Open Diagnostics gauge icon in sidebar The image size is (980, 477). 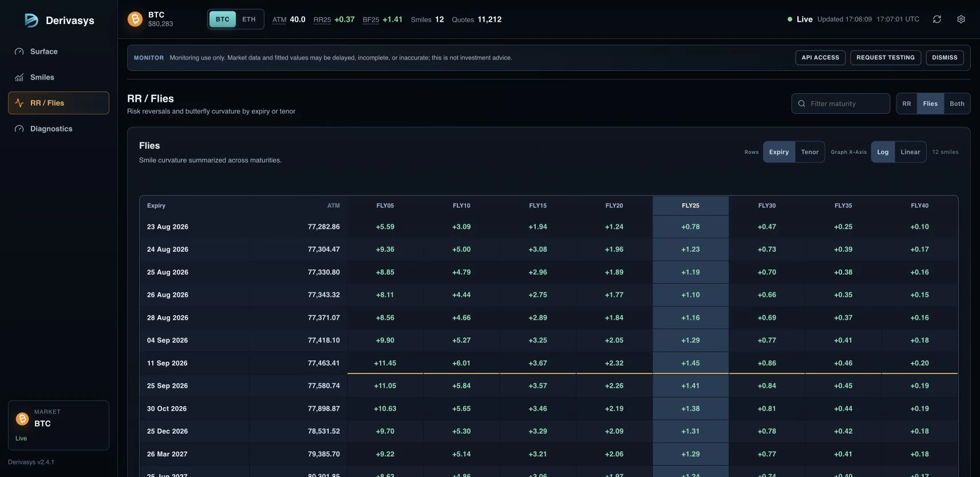coord(19,129)
